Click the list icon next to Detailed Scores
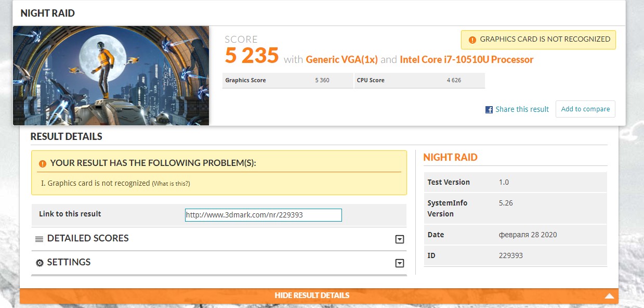Image resolution: width=644 pixels, height=308 pixels. pyautogui.click(x=40, y=239)
